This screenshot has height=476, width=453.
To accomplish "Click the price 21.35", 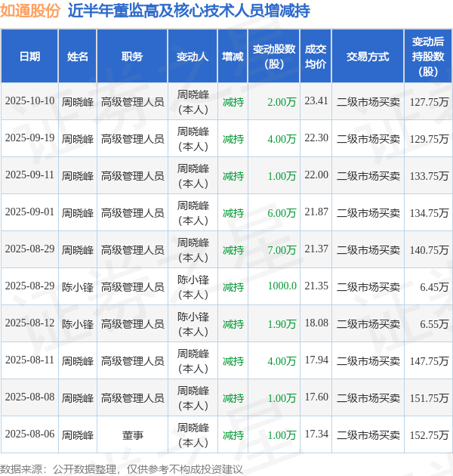I will pyautogui.click(x=316, y=286).
